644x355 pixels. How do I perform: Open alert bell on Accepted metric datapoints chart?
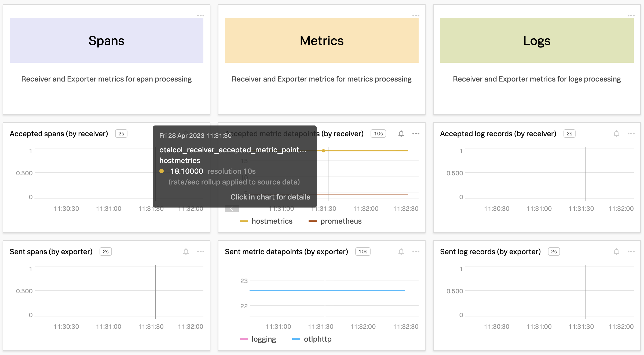(401, 134)
